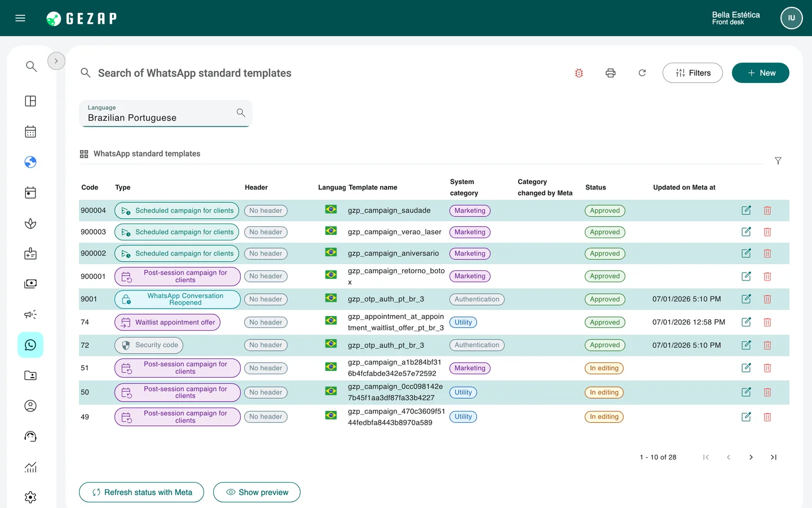Viewport: 812px width, 508px height.
Task: Create a New template
Action: click(x=761, y=73)
